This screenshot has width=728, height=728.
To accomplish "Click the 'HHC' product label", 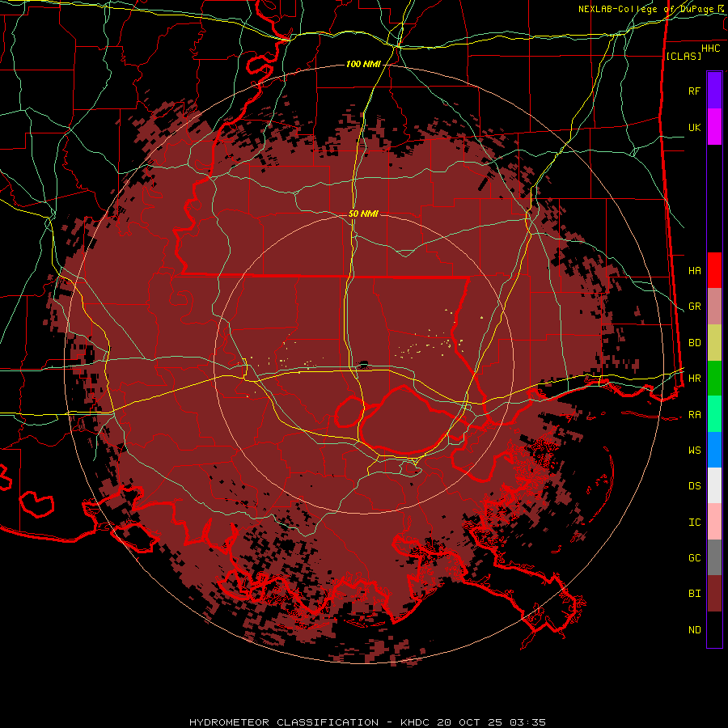I will click(710, 49).
